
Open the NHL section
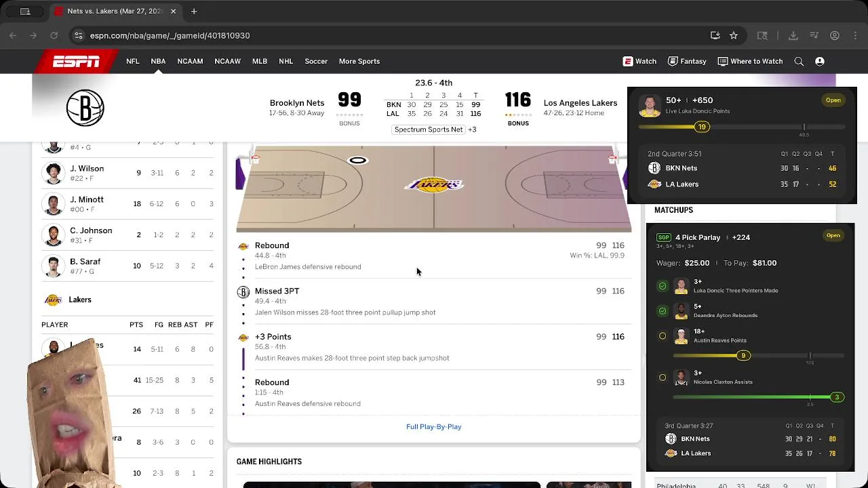coord(286,62)
